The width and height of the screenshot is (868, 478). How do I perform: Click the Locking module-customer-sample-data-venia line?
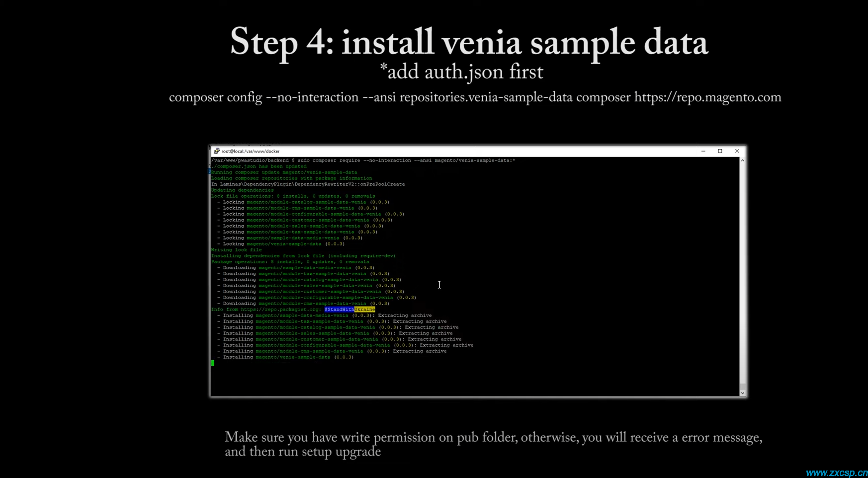305,220
